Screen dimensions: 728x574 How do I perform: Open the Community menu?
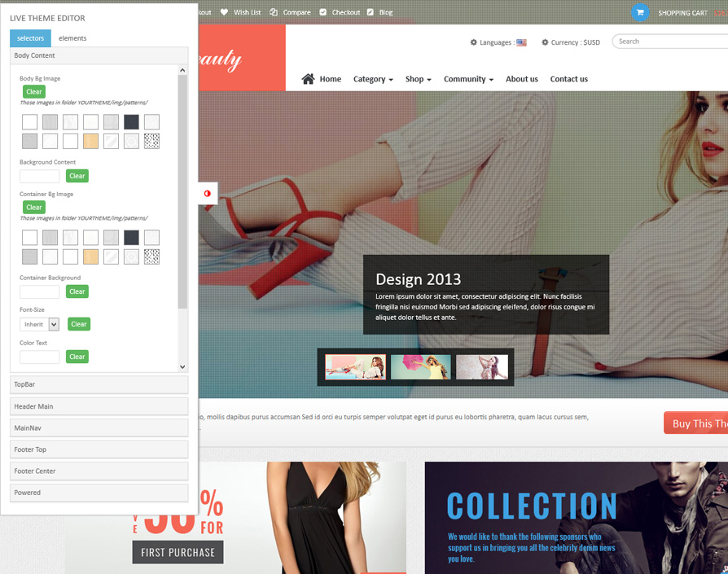[468, 79]
